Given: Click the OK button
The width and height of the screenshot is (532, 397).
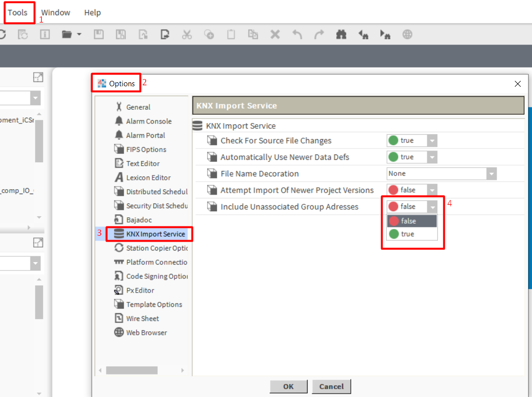Looking at the screenshot, I should point(289,387).
